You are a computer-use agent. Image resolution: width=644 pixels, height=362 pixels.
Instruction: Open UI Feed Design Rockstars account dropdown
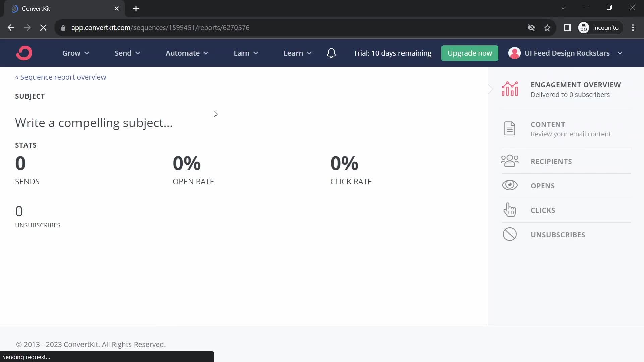(x=566, y=53)
